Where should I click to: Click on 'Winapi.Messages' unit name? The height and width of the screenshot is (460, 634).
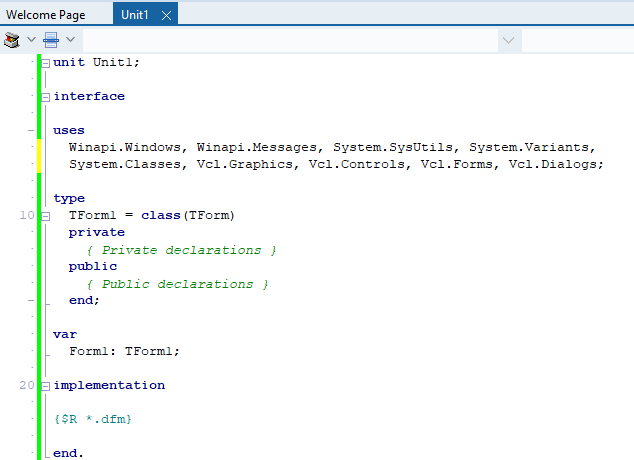point(257,147)
